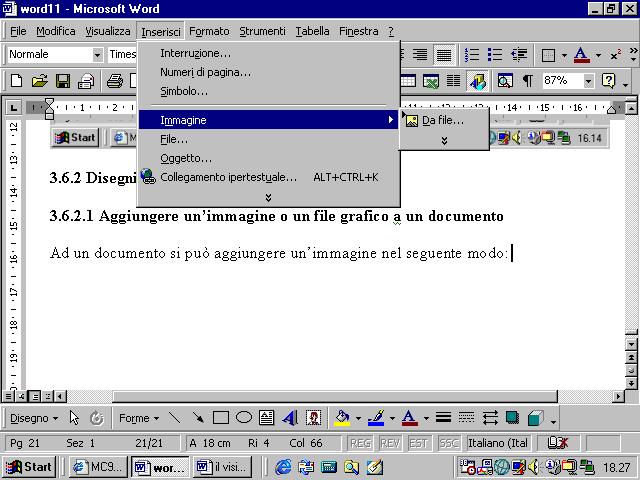Viewport: 640px width, 480px height.
Task: Open a file with the folder icon
Action: (40, 81)
